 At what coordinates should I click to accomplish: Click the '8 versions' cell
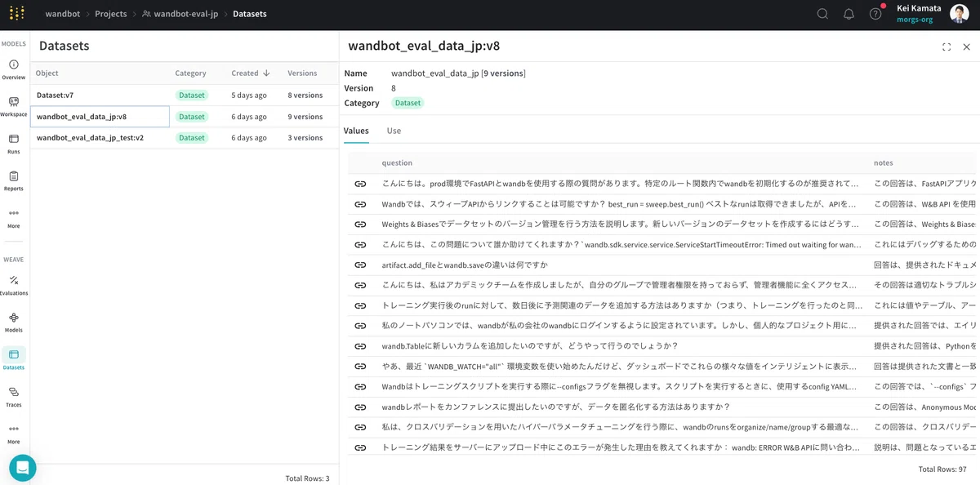tap(305, 96)
